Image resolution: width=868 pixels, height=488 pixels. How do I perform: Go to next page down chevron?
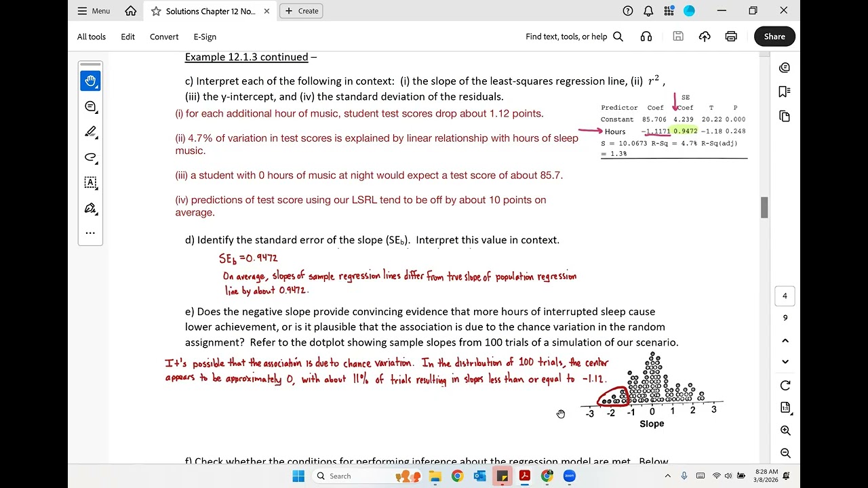[785, 361]
